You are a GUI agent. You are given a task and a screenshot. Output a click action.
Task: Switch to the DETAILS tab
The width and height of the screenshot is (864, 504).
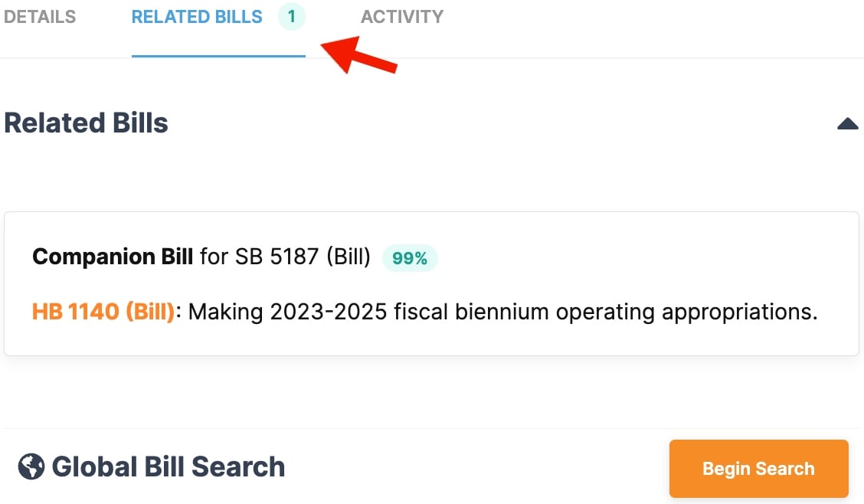40,16
